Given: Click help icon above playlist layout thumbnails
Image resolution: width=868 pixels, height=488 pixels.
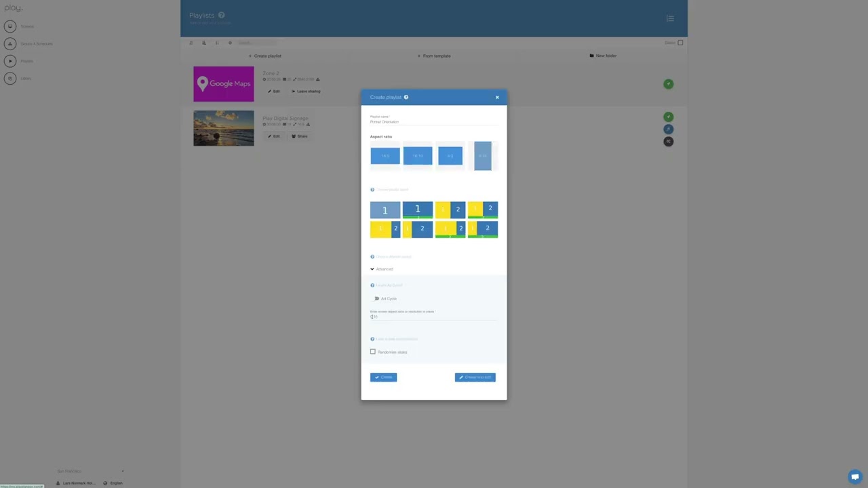Looking at the screenshot, I should tap(372, 190).
